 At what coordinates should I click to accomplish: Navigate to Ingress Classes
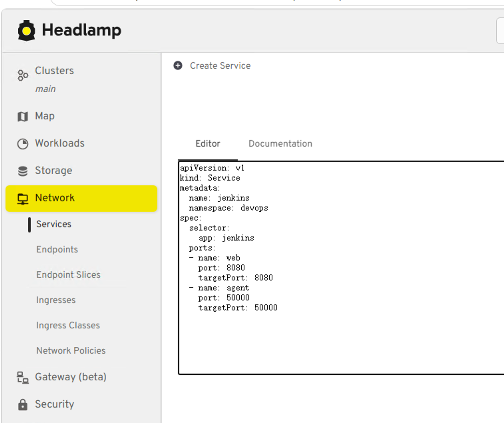pos(68,325)
